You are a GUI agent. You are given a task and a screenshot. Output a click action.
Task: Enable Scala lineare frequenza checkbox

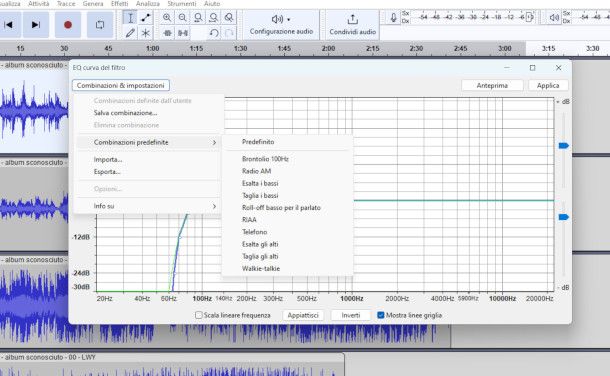[198, 315]
